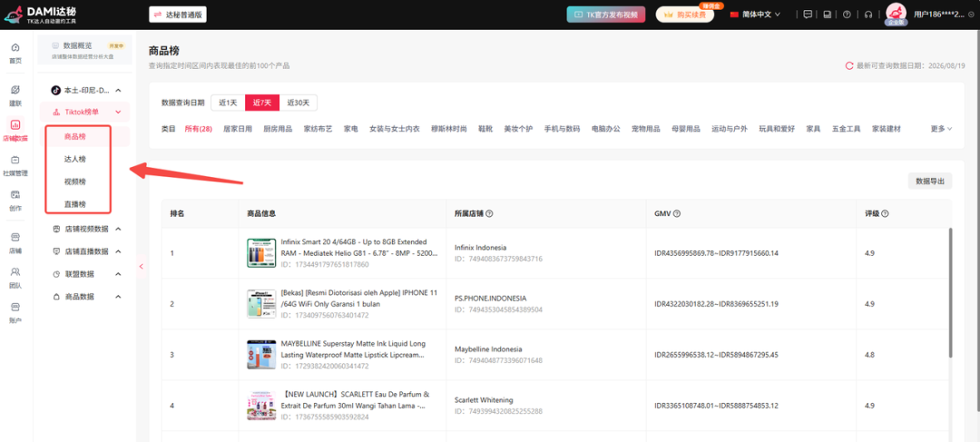Image resolution: width=980 pixels, height=442 pixels.
Task: Collapse the Tiktok榜单 section
Action: pos(117,112)
